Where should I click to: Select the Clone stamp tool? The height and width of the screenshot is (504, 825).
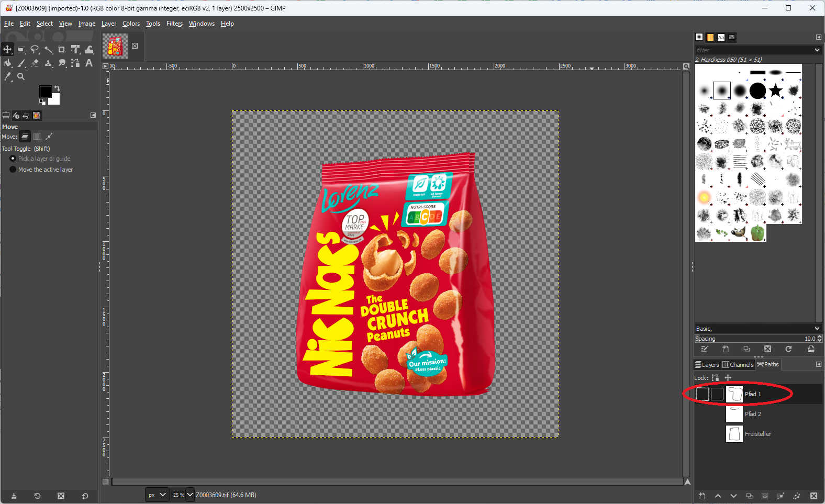[x=48, y=63]
